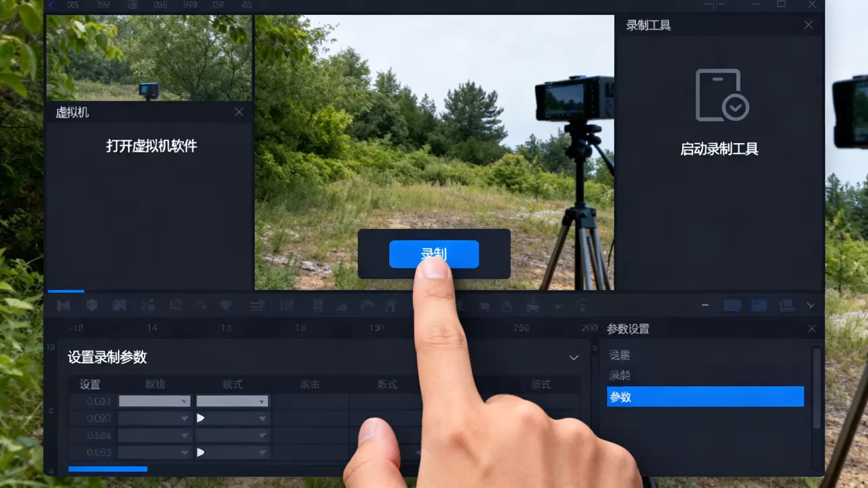Open the first dropdown in row 0.090
This screenshot has height=488, width=868.
click(x=155, y=418)
